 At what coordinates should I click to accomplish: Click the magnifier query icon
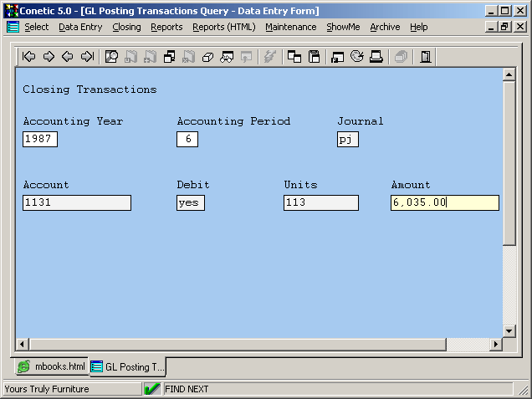coord(111,57)
